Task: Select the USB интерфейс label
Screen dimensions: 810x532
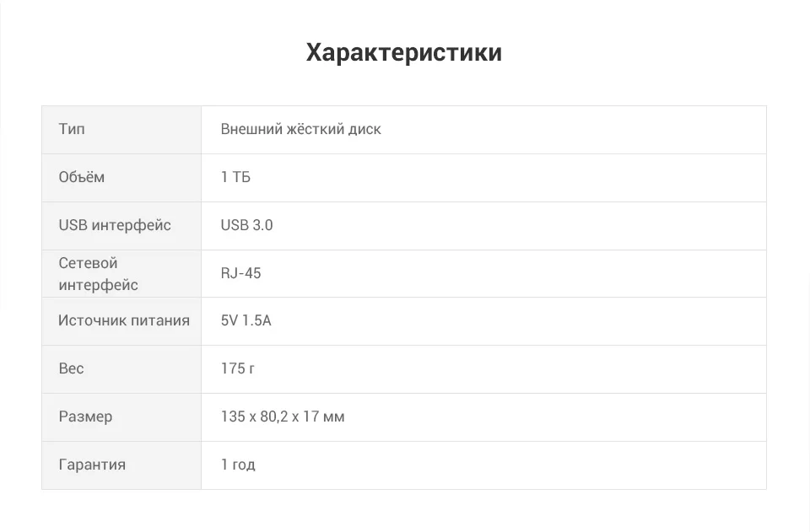Action: pos(115,225)
